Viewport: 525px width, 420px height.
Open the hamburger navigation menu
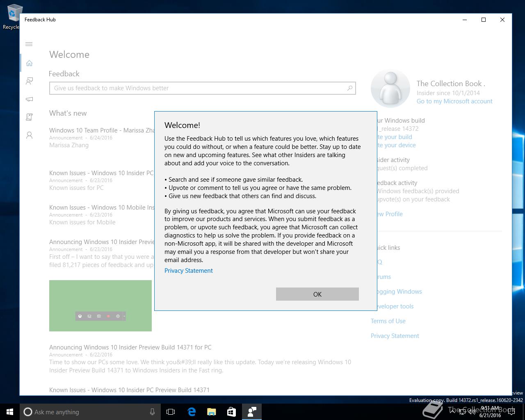click(29, 44)
